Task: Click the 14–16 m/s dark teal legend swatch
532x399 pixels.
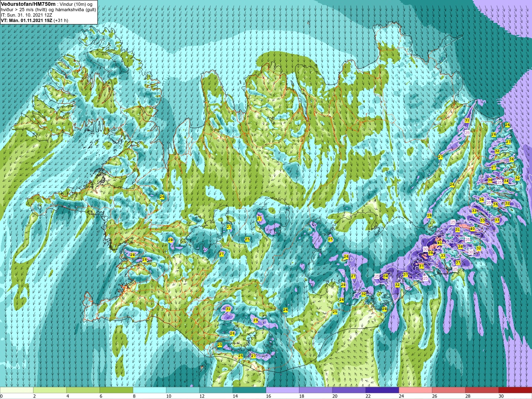Action: (x=249, y=390)
